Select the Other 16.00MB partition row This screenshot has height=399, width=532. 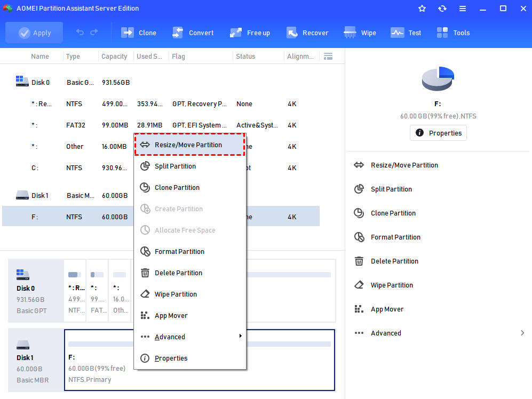point(68,147)
